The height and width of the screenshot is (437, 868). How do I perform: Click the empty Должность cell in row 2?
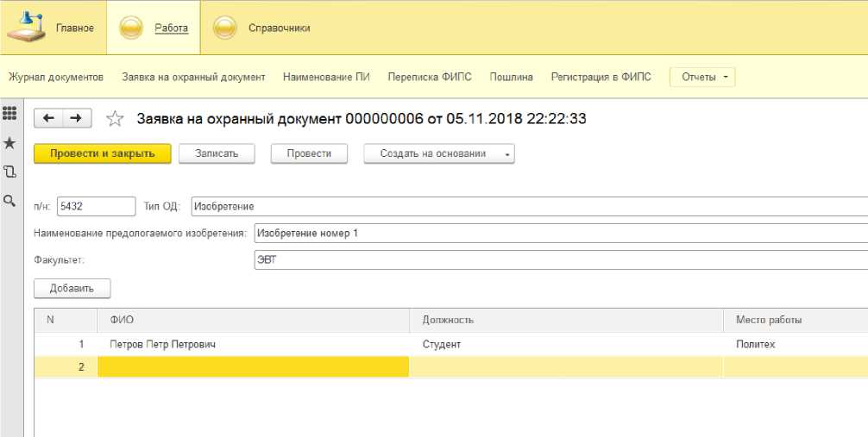(x=566, y=366)
